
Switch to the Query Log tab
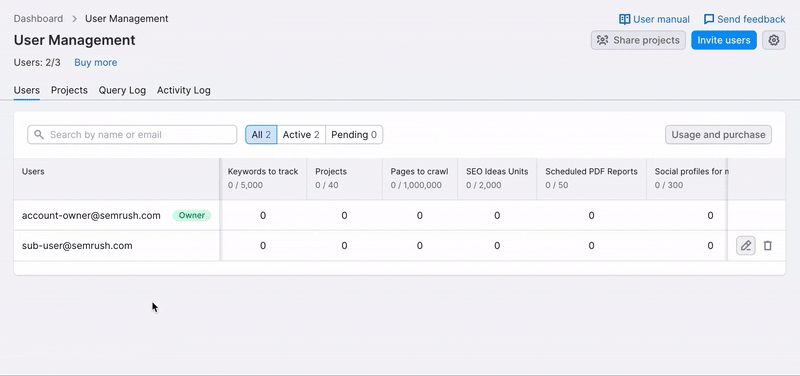[122, 90]
